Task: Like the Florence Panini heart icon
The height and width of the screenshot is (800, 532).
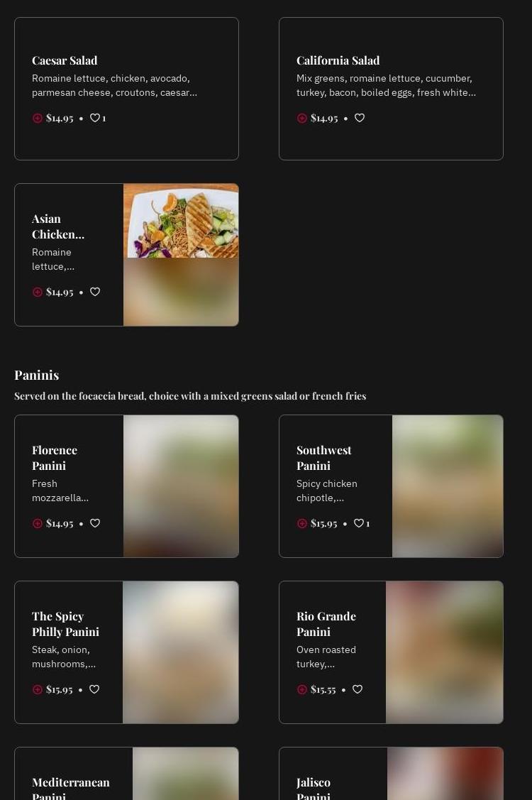Action: tap(95, 523)
